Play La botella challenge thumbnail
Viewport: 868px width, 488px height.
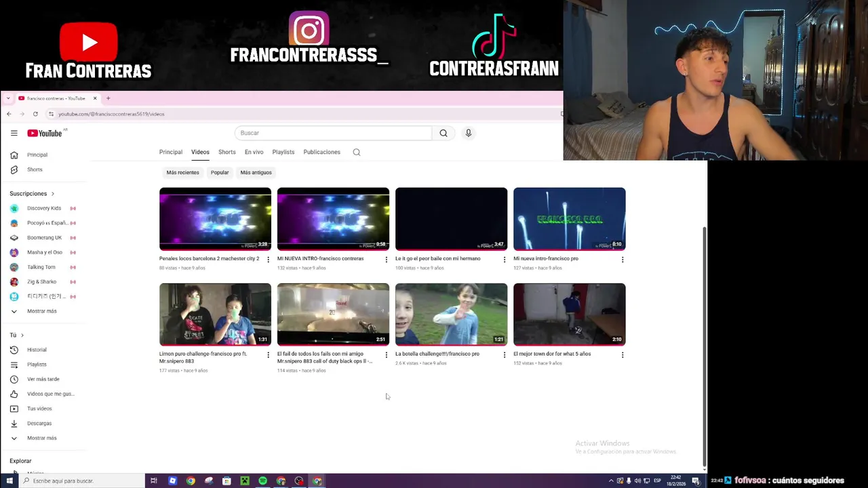[451, 314]
